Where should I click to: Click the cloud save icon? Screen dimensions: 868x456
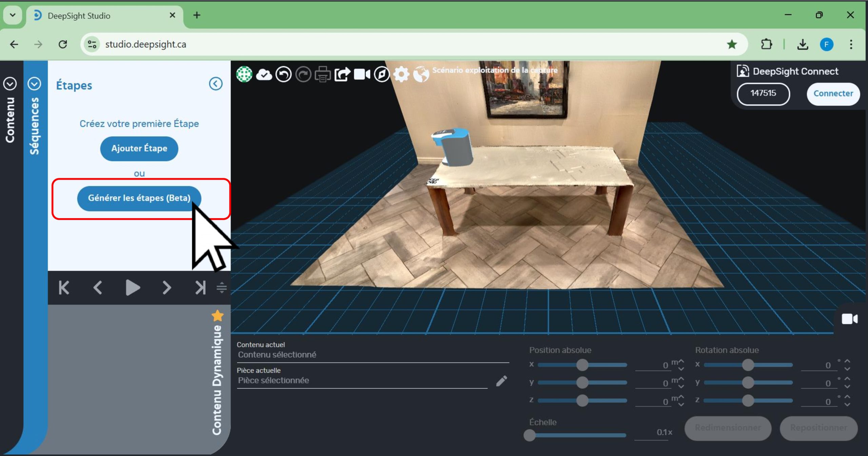[x=264, y=74]
